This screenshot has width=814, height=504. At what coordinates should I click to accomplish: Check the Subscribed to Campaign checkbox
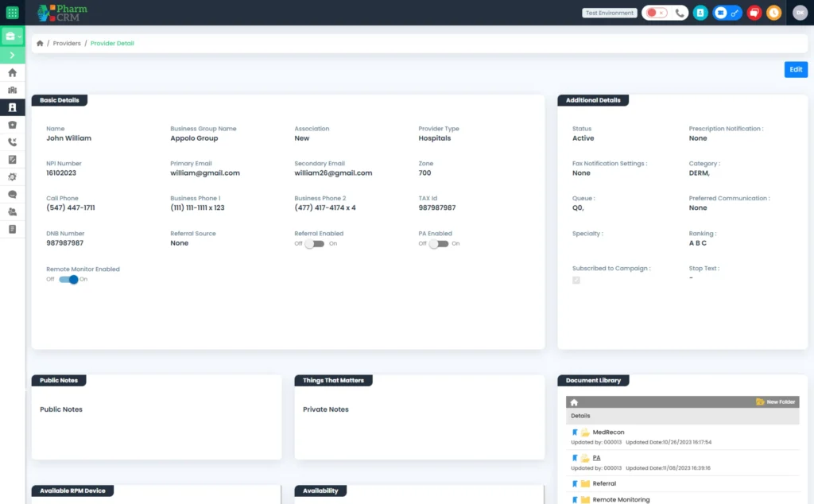[576, 280]
